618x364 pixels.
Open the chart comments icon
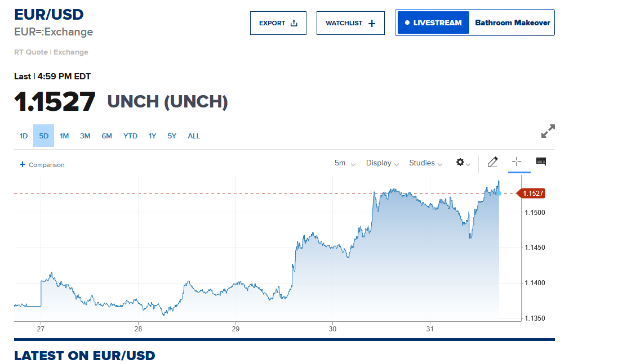(x=541, y=161)
